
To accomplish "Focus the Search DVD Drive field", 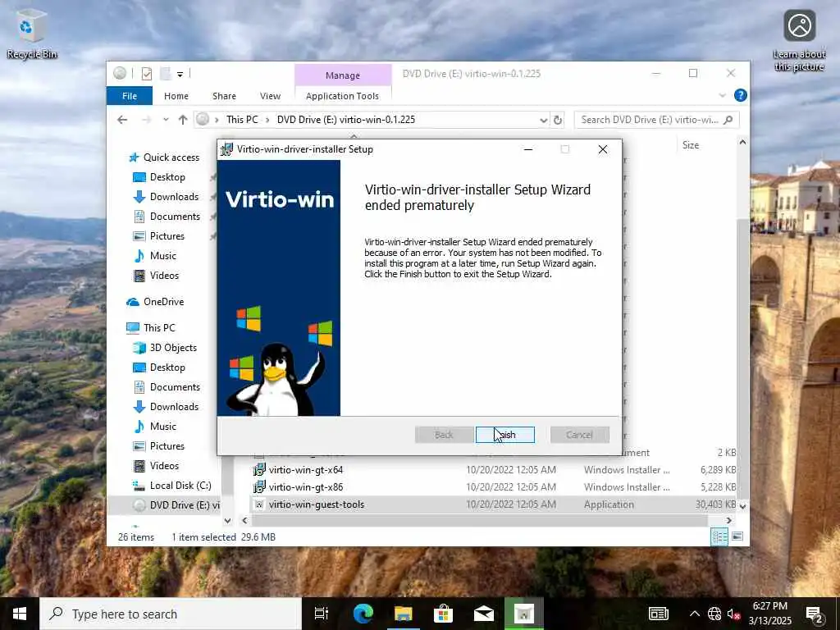I will (x=656, y=120).
